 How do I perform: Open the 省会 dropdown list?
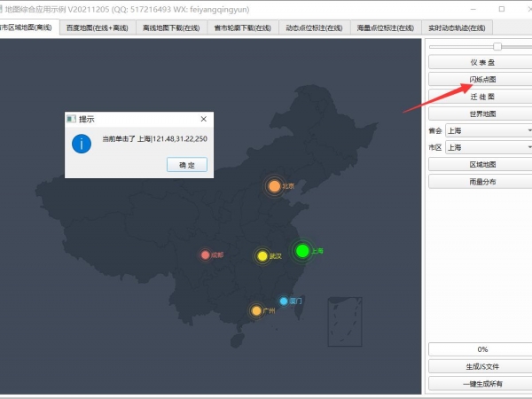pos(489,130)
